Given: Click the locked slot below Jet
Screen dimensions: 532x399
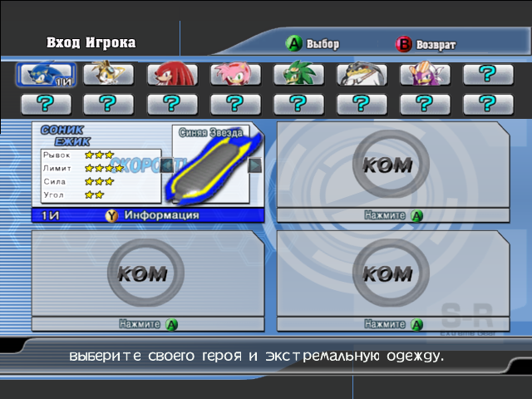Looking at the screenshot, I should coord(298,104).
